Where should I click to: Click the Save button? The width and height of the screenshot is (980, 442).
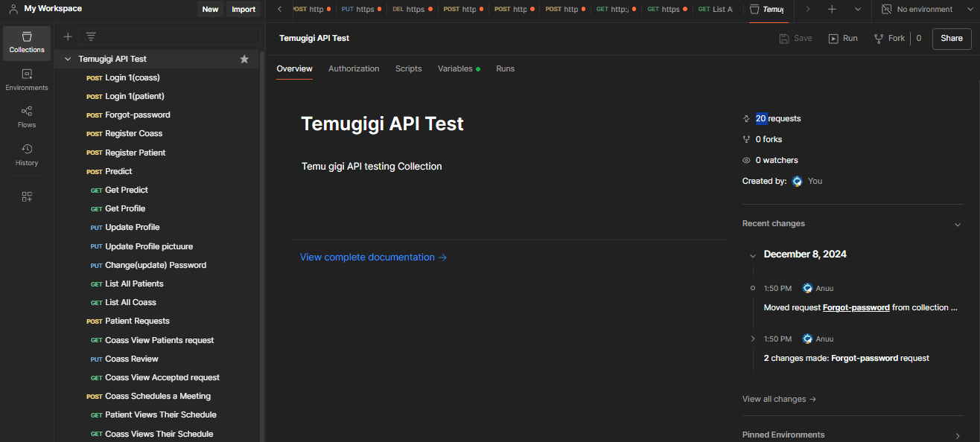tap(795, 38)
